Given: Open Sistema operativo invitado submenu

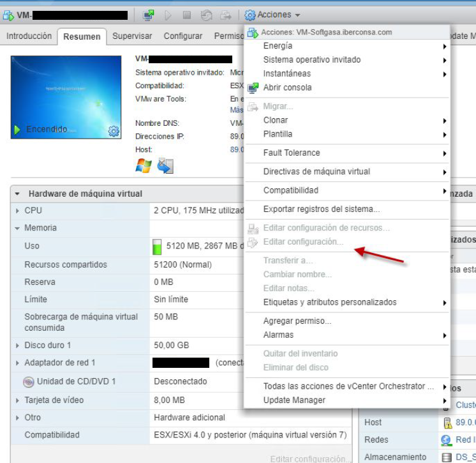Looking at the screenshot, I should coord(346,60).
